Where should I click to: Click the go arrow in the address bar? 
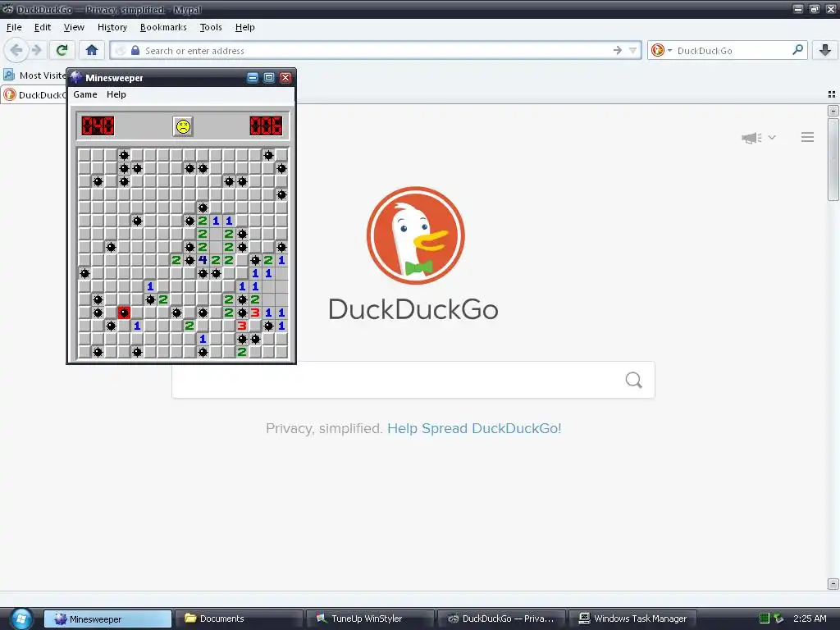[x=618, y=50]
